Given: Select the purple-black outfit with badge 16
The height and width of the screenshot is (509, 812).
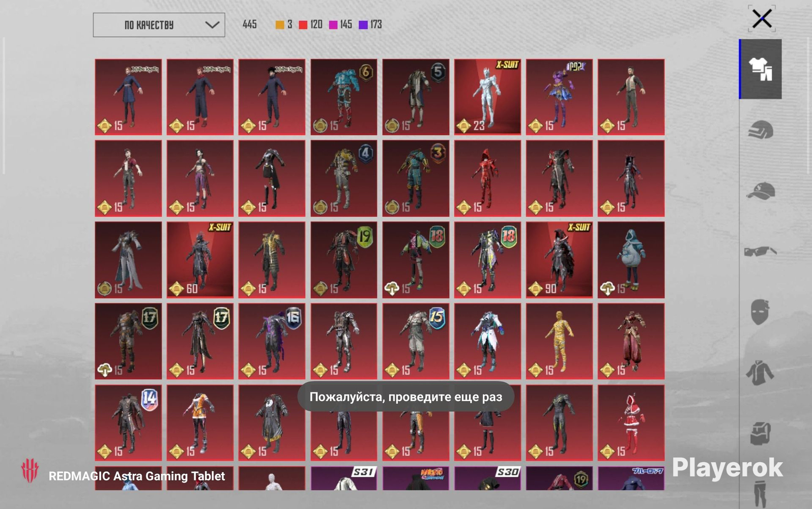Looking at the screenshot, I should (272, 341).
